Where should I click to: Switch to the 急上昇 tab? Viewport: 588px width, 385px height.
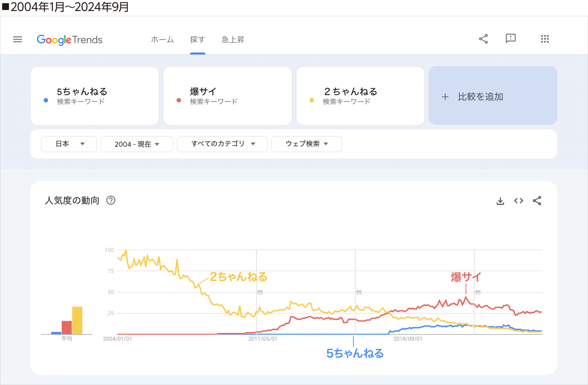click(233, 40)
